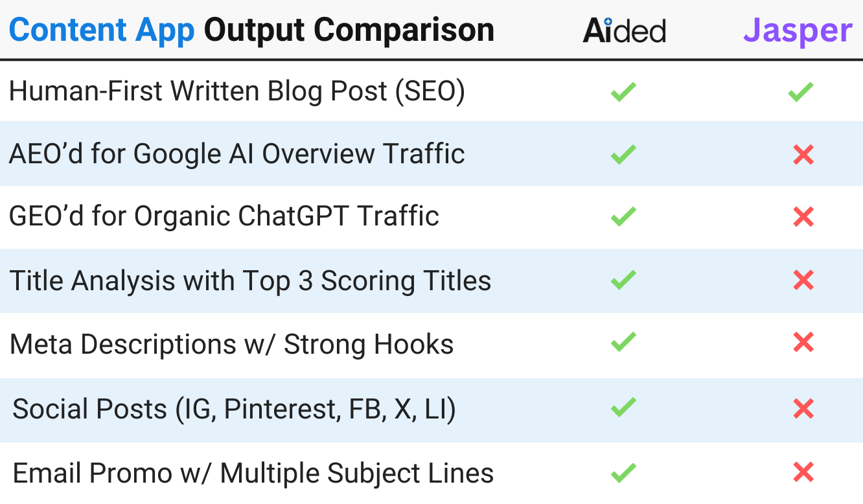Click Aided checkmark for Title Analysis row
This screenshot has height=504, width=863.
[623, 280]
